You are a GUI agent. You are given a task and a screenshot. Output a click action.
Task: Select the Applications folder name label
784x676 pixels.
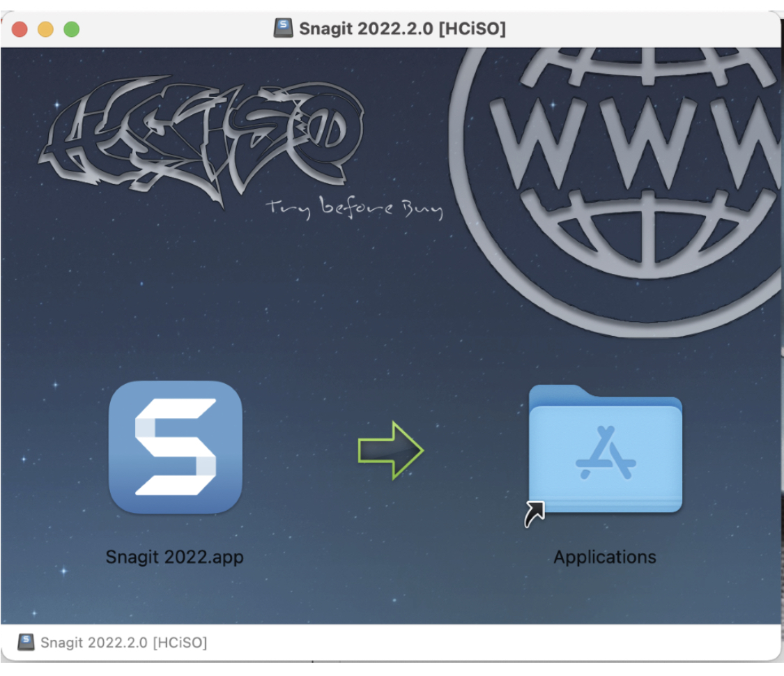pos(604,557)
